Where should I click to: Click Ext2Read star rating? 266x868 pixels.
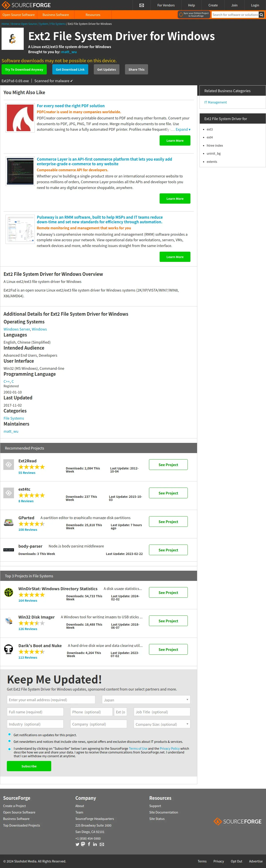[32, 467]
